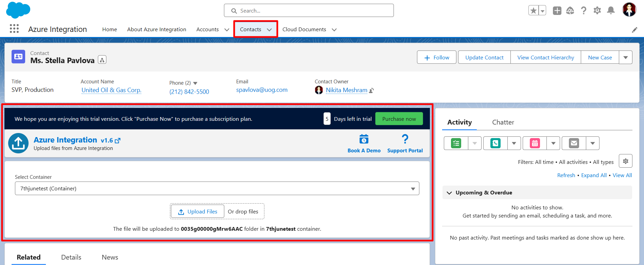
Task: Click the pink New Event calendar icon
Action: pos(535,143)
